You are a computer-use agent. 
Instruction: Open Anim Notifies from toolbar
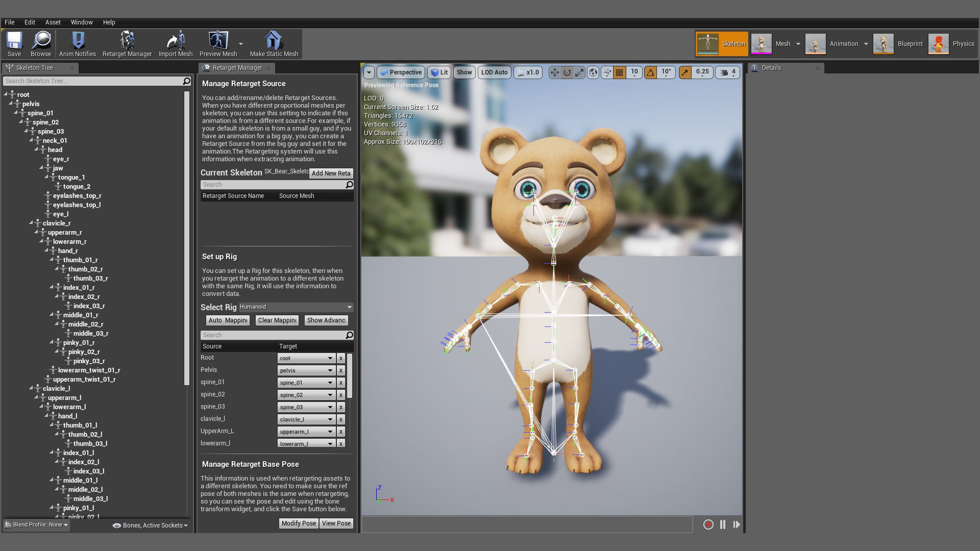tap(78, 41)
